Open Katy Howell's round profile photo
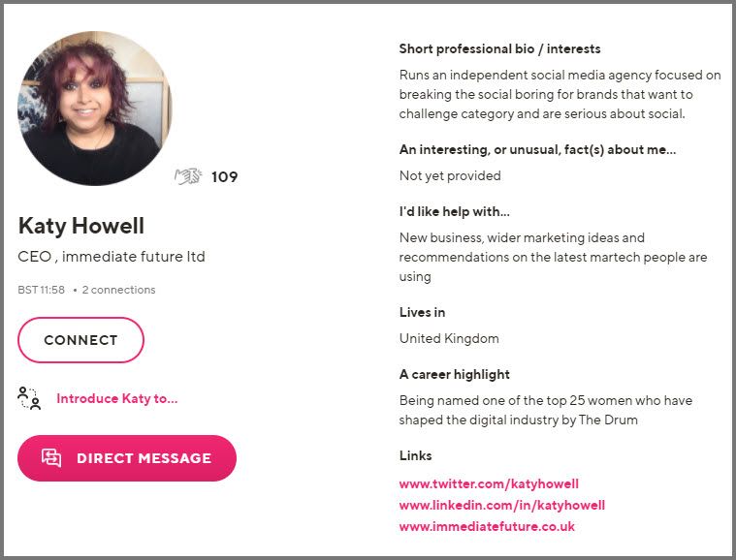The height and width of the screenshot is (560, 736). 95,109
